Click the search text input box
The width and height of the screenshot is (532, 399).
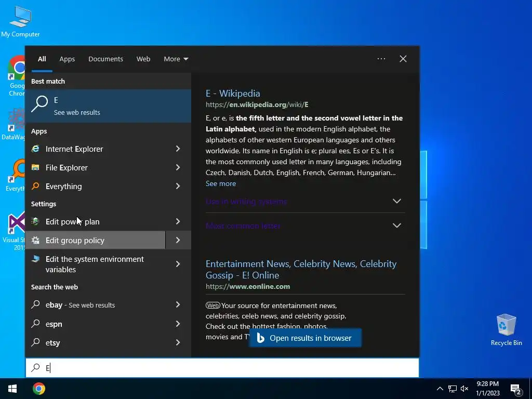tap(222, 368)
